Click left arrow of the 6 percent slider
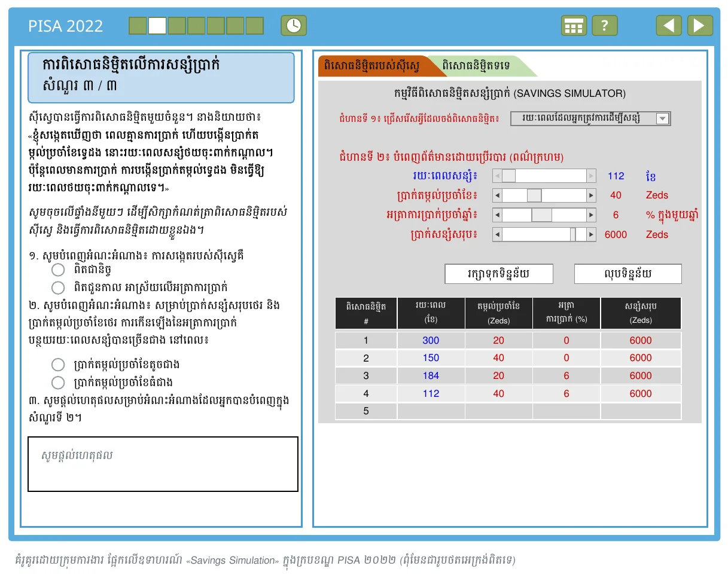Screen dimensions: 728x578 (x=497, y=215)
